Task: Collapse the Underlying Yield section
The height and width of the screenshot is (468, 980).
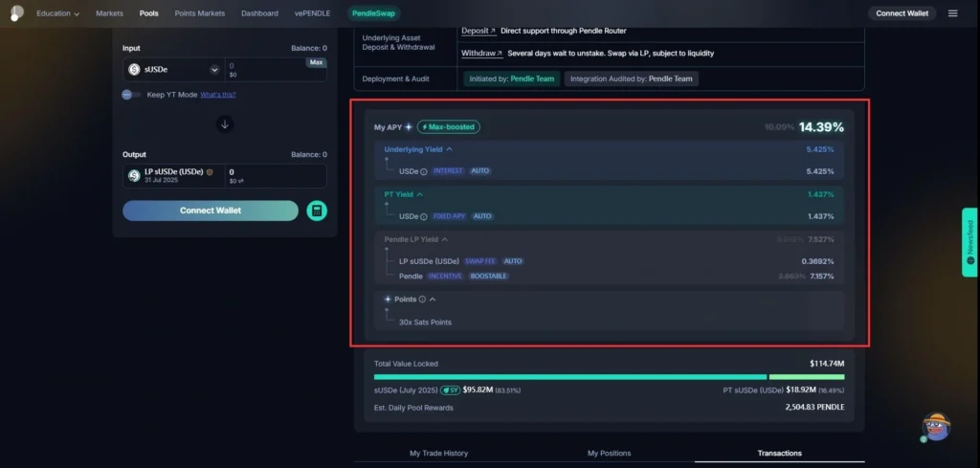Action: point(450,149)
